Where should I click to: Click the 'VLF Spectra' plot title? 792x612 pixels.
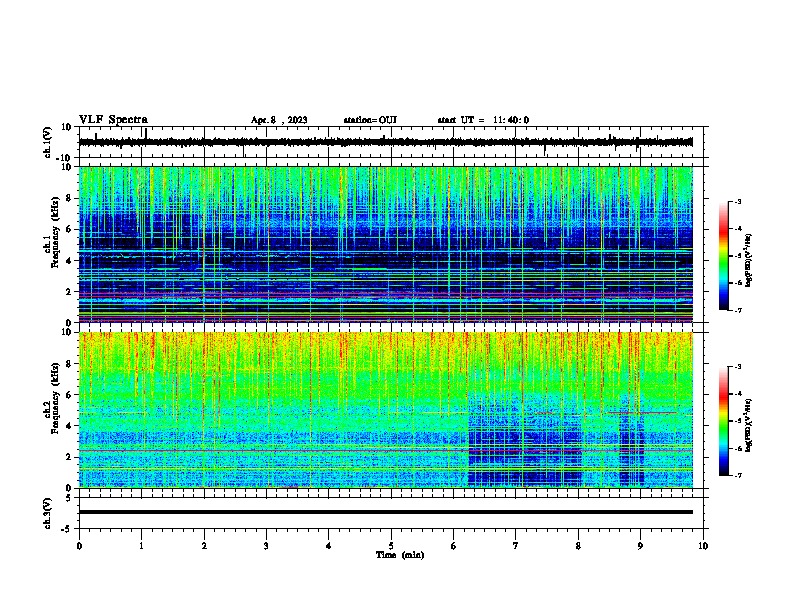113,120
